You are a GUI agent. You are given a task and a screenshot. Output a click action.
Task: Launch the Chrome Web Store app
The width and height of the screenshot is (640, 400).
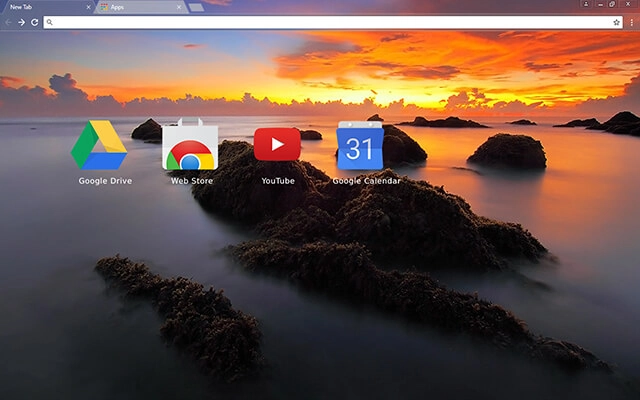[190, 144]
